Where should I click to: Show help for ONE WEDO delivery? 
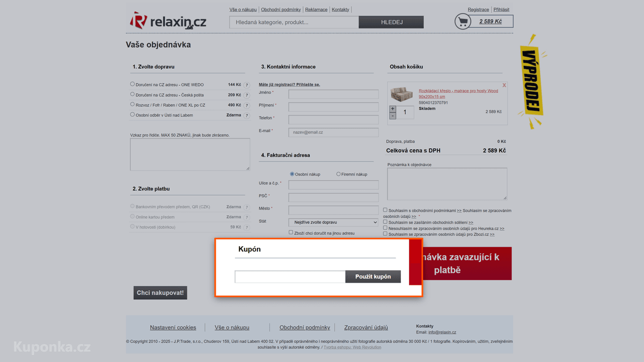click(x=247, y=85)
